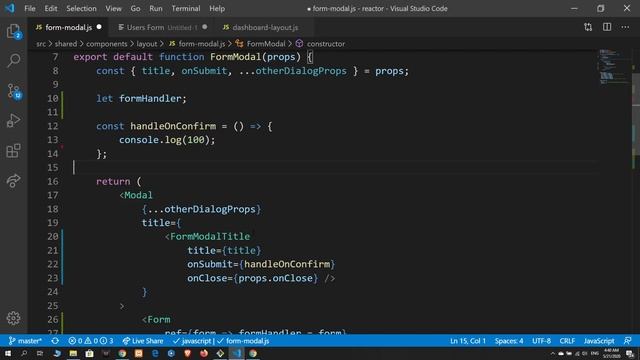Open the Search view in activity bar
Screen dimensions: 640x360
pos(13,60)
